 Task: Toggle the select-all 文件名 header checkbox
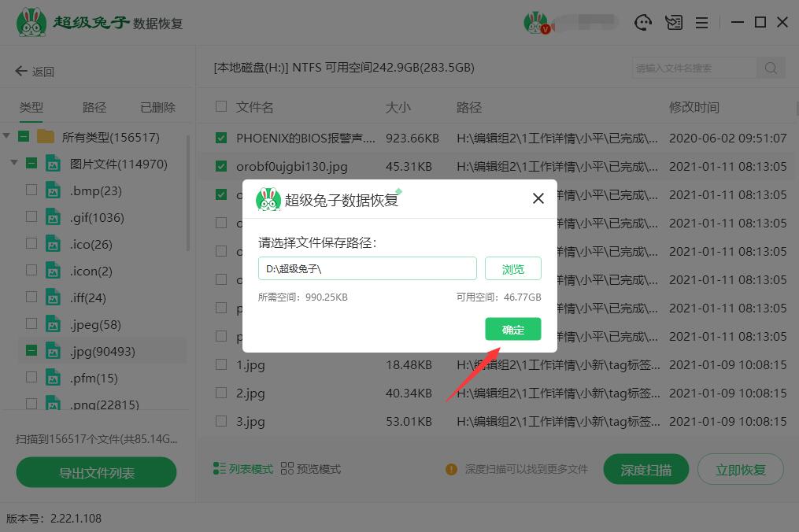[221, 106]
